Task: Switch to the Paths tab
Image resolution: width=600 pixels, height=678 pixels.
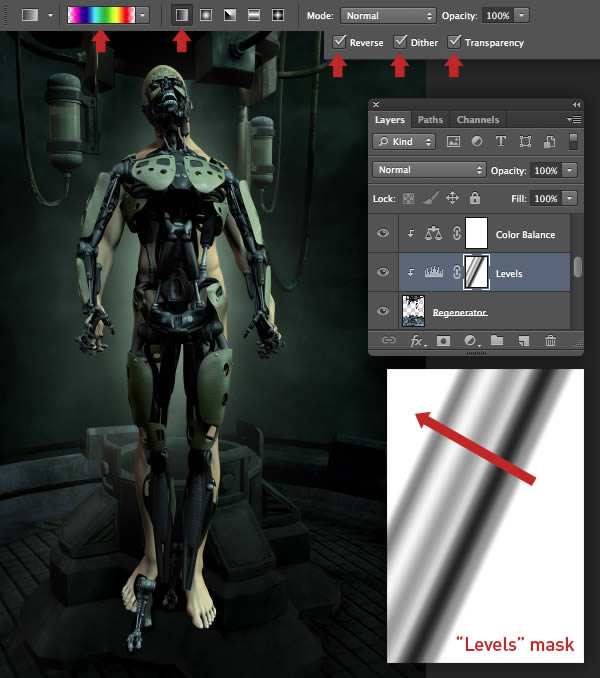Action: point(430,120)
